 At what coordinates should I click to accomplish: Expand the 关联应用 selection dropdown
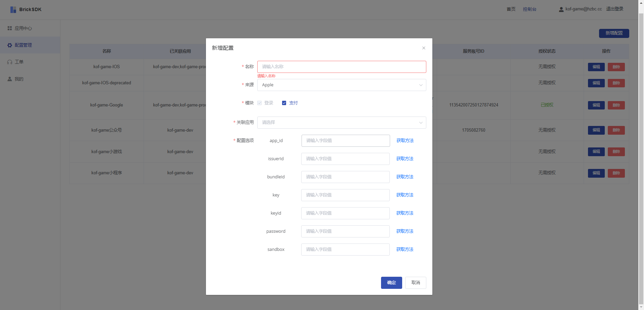(x=341, y=123)
